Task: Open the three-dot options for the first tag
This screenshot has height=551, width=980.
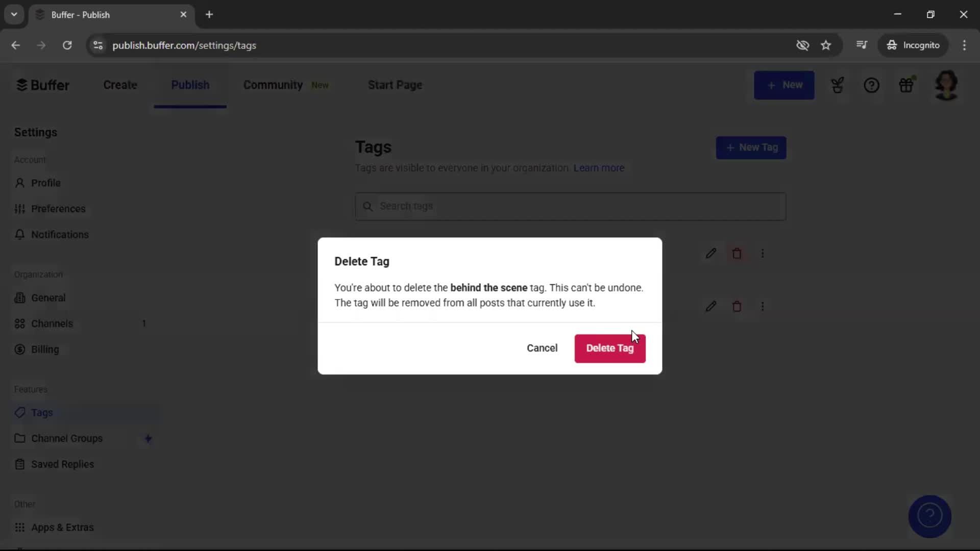Action: pyautogui.click(x=763, y=253)
